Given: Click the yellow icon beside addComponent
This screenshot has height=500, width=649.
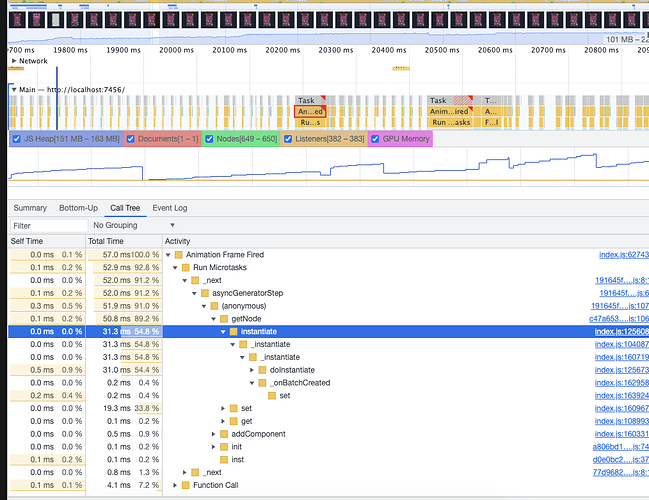Looking at the screenshot, I should click(224, 434).
